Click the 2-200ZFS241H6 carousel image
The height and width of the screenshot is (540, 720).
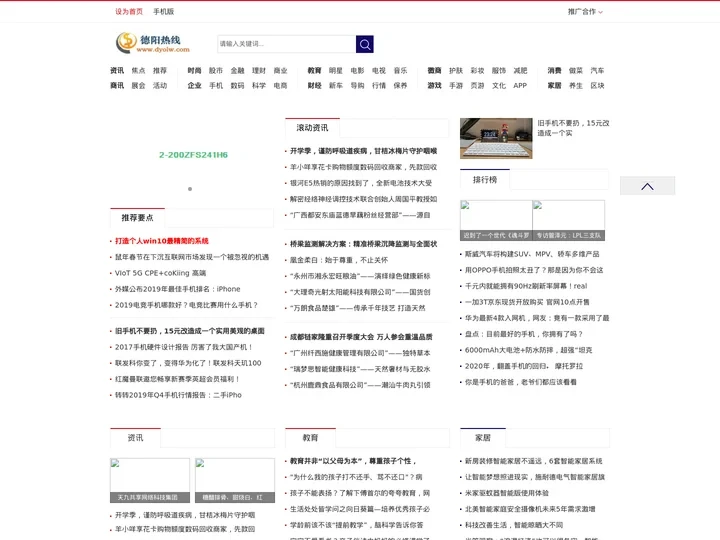193,155
